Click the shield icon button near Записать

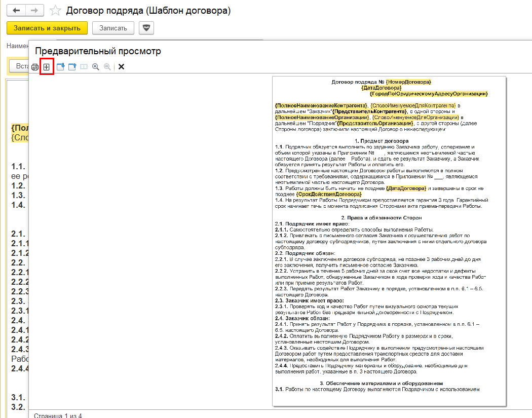point(146,28)
